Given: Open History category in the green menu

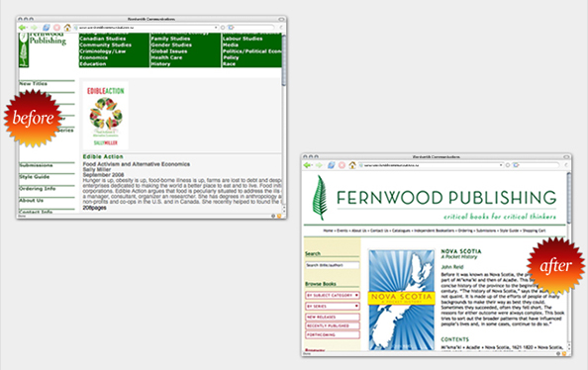Looking at the screenshot, I should pyautogui.click(x=160, y=64).
